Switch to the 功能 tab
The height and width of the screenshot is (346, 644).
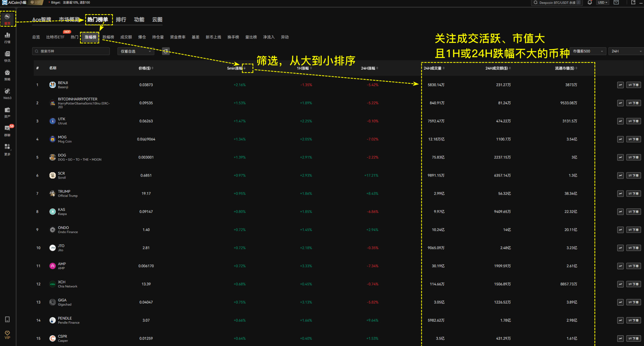pyautogui.click(x=139, y=20)
